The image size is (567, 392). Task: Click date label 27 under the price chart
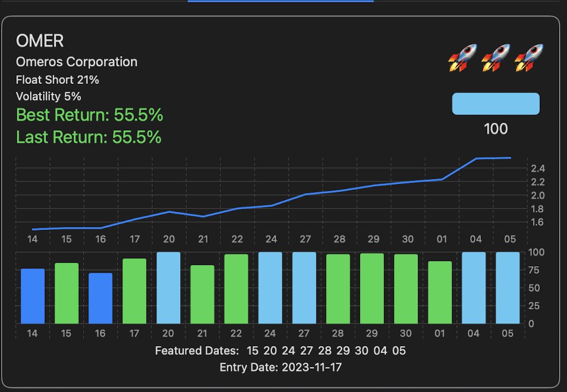(x=305, y=239)
